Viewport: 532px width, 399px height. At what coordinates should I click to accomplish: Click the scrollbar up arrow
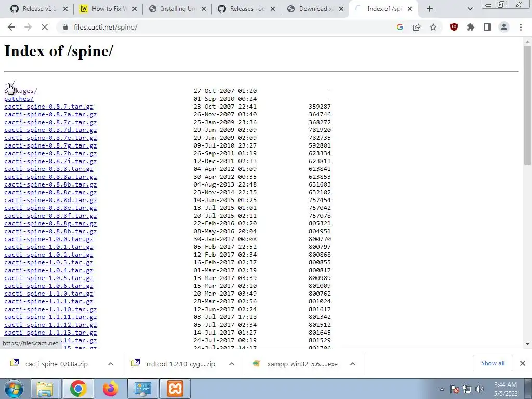pos(527,42)
